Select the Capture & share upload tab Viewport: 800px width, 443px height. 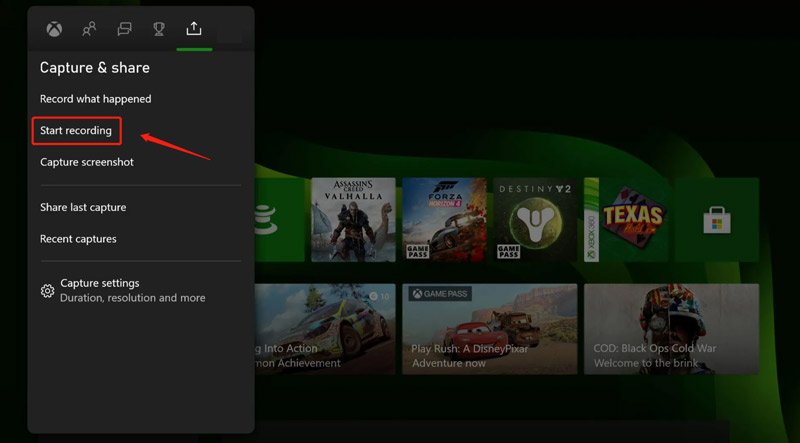194,29
